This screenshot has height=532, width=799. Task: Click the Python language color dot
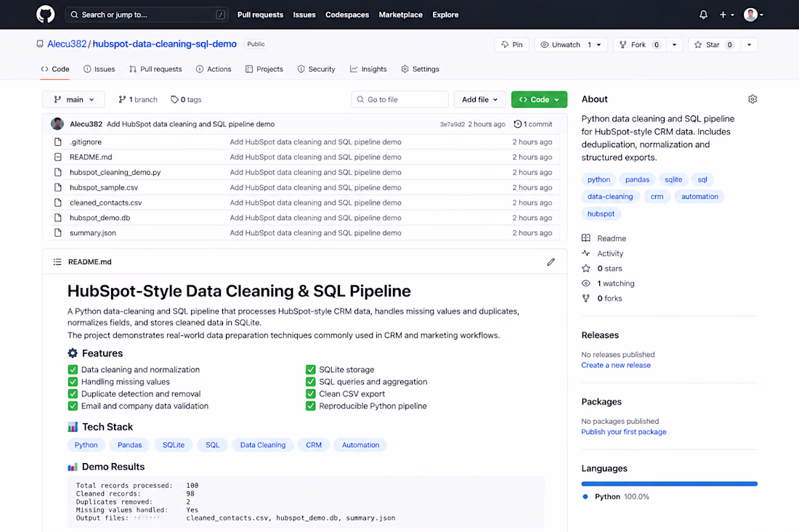click(585, 496)
